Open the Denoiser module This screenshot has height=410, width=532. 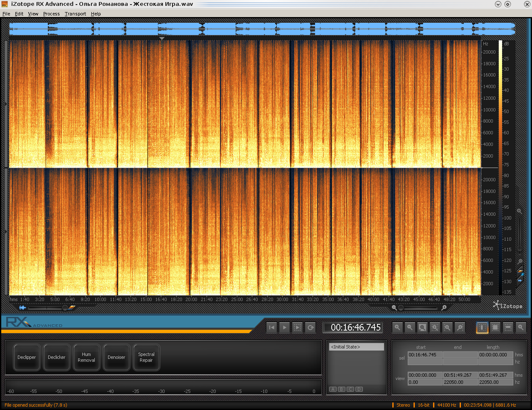pyautogui.click(x=116, y=357)
